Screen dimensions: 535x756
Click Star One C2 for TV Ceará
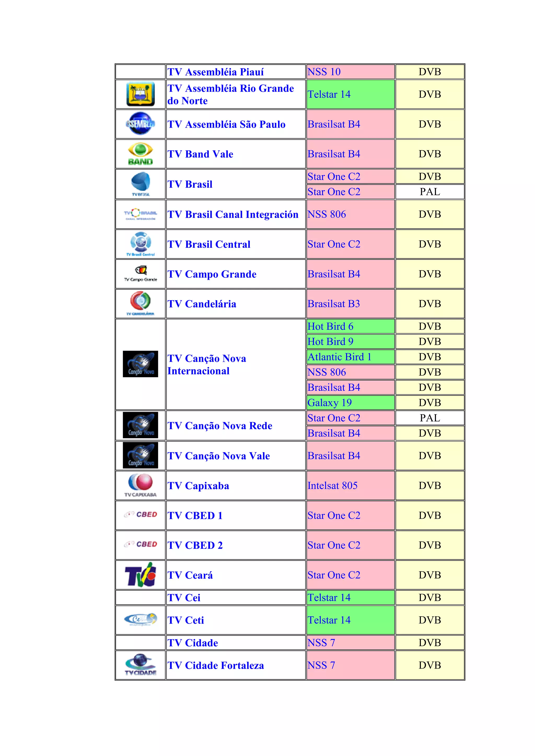point(334,575)
